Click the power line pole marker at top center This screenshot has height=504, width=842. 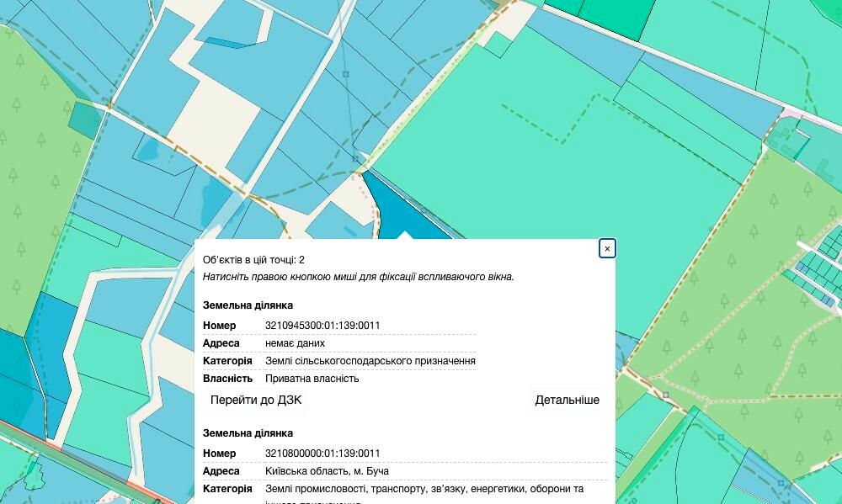(x=345, y=74)
